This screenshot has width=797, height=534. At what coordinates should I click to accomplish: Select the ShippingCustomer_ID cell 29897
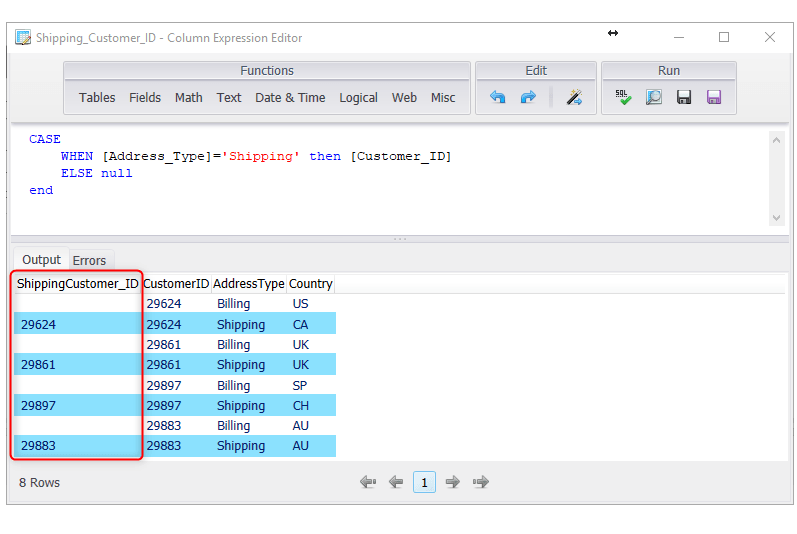click(x=77, y=405)
